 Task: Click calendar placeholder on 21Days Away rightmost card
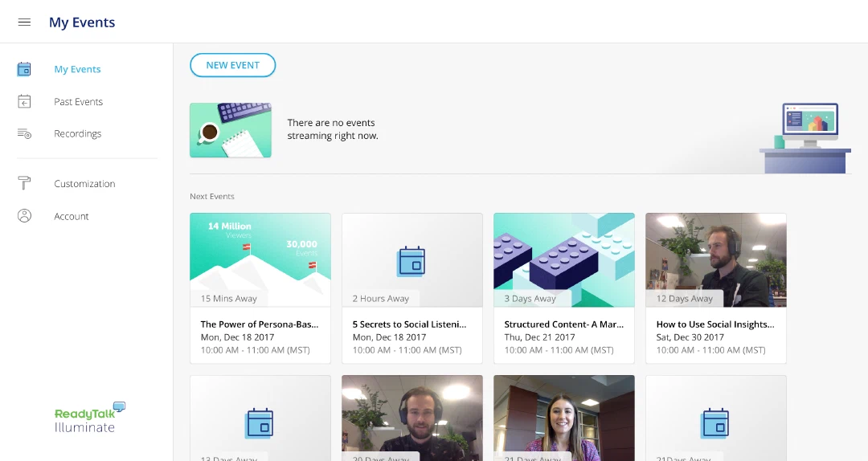click(715, 423)
